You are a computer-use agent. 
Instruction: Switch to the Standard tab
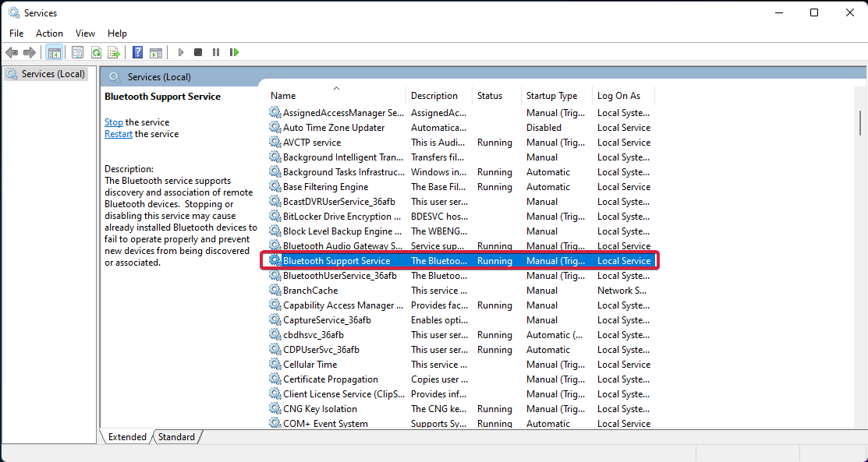click(176, 437)
